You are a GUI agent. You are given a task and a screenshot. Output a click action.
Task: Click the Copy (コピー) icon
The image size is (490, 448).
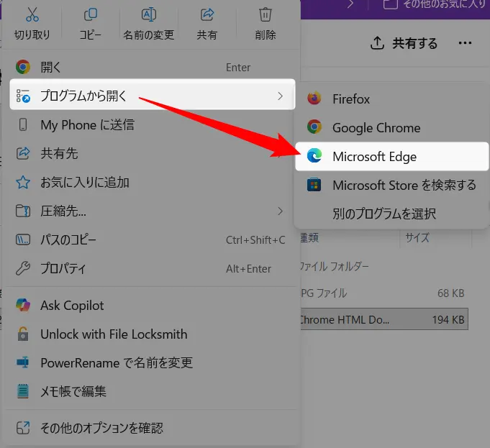tap(91, 15)
